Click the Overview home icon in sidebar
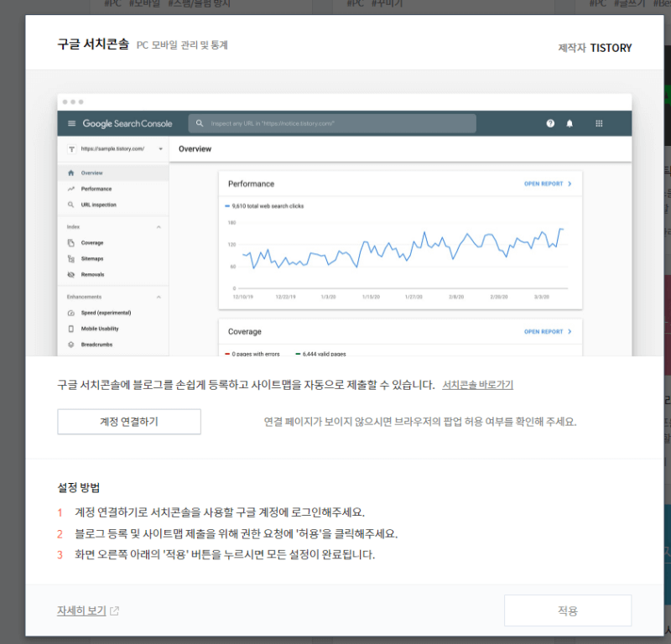The width and height of the screenshot is (671, 644). (71, 173)
